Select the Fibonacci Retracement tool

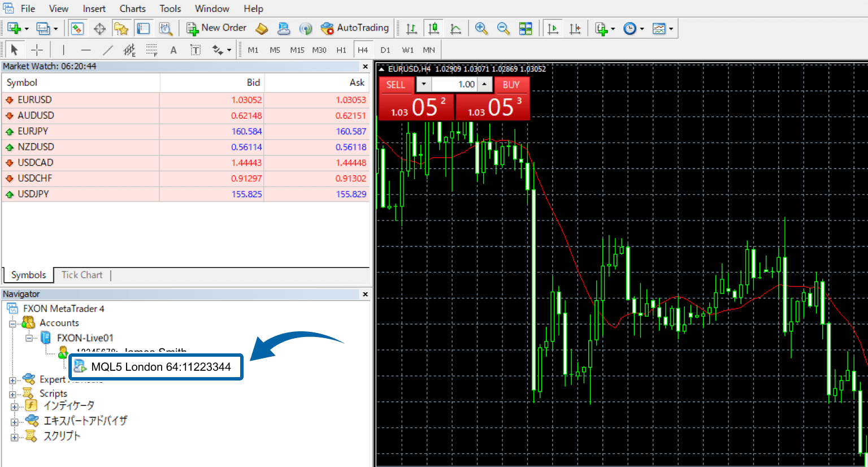[151, 50]
